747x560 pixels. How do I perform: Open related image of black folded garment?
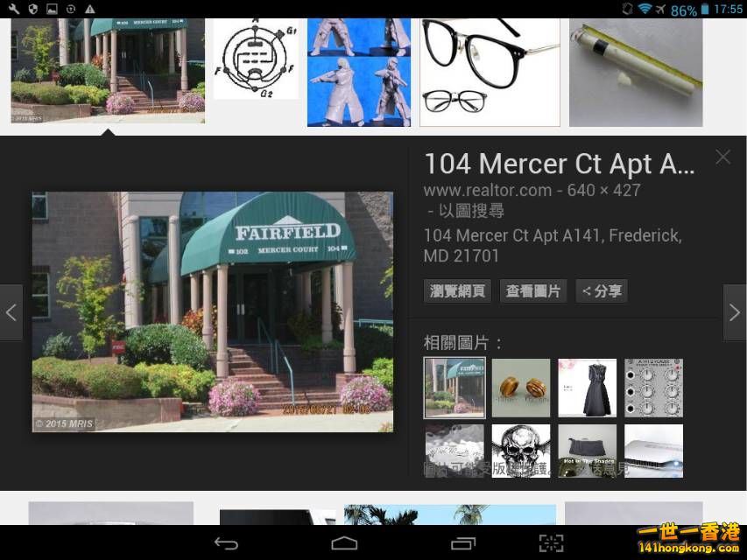pos(587,451)
